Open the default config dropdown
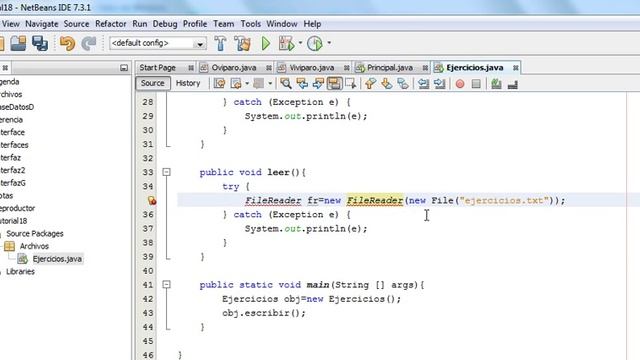The height and width of the screenshot is (360, 640). coord(200,43)
